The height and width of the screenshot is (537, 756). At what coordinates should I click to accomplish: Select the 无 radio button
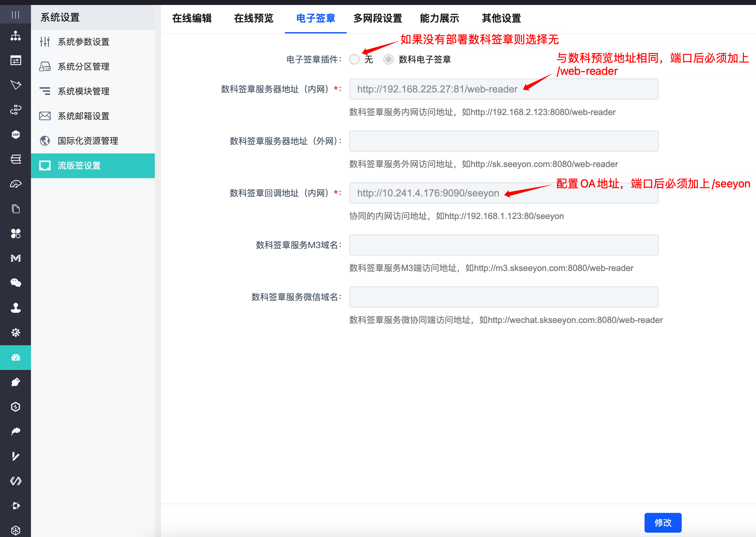(354, 59)
